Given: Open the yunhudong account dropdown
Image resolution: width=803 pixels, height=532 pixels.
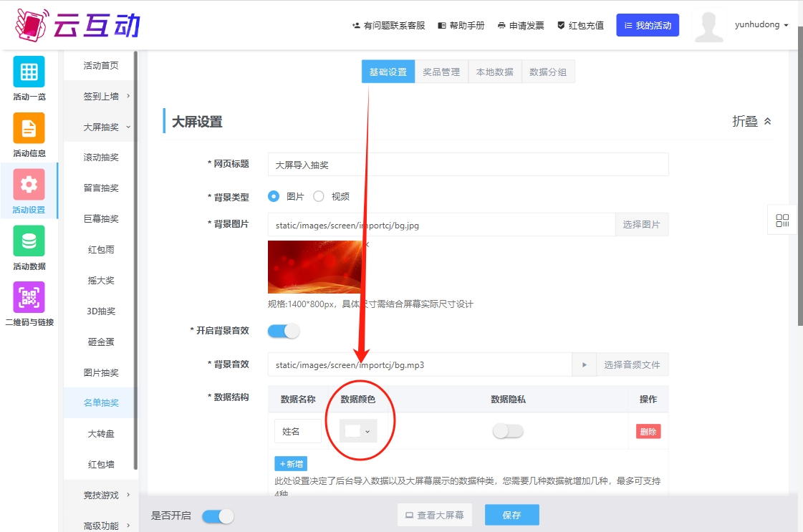Looking at the screenshot, I should (761, 25).
